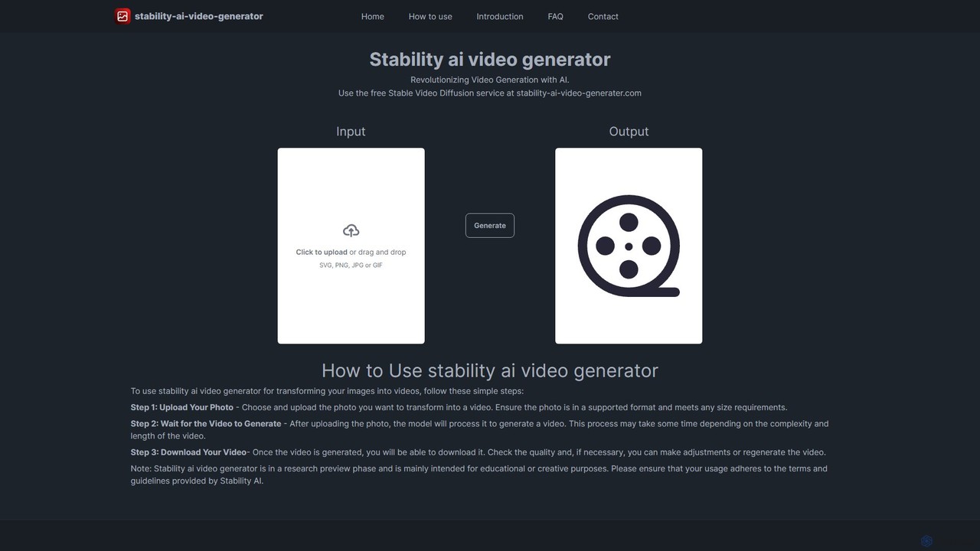Click 'Stability ai video generator' main title

(x=490, y=60)
